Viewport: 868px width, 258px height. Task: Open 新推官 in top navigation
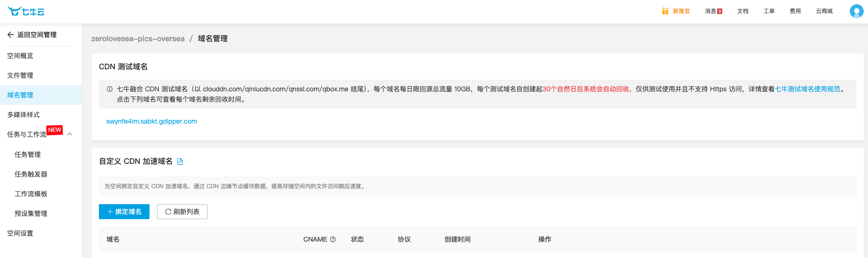[681, 11]
